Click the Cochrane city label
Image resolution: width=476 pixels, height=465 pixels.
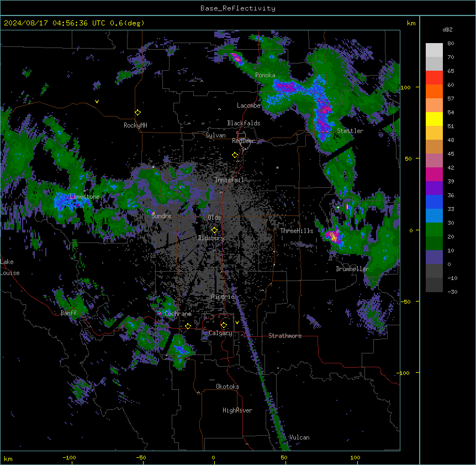[178, 314]
